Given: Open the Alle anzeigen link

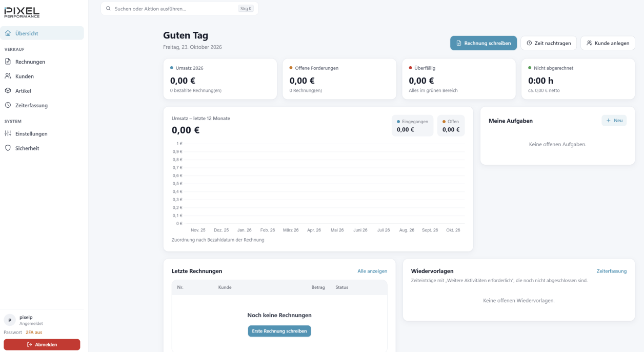Looking at the screenshot, I should [372, 271].
